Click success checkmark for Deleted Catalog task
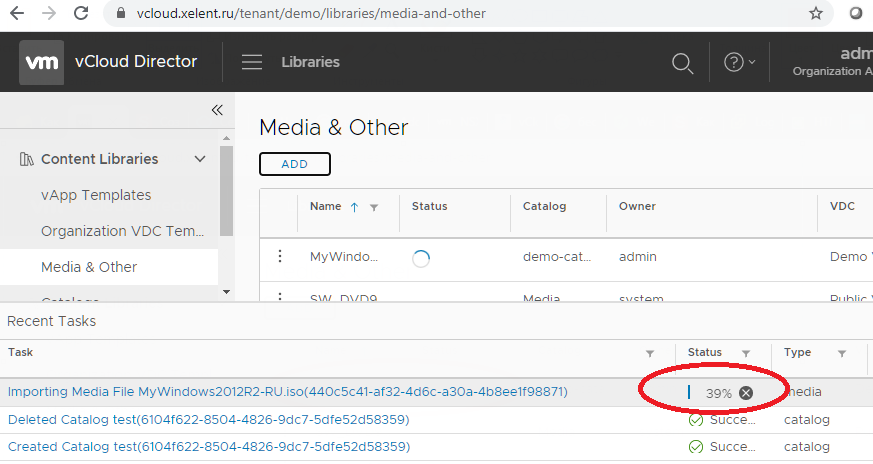Image resolution: width=873 pixels, height=464 pixels. point(696,420)
